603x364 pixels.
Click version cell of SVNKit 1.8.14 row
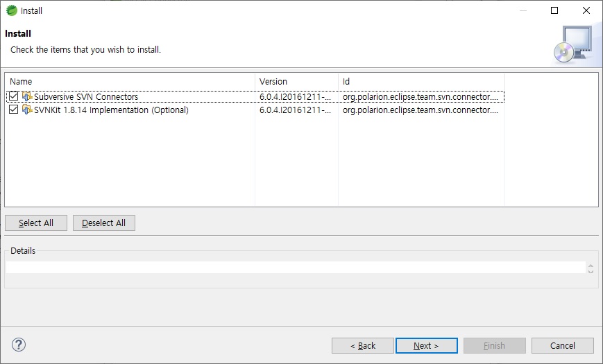tap(296, 110)
